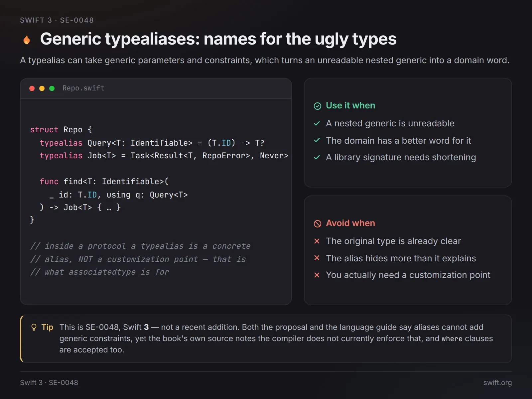
Task: Click the checkmark beside nested generic is unreadable
Action: [317, 123]
